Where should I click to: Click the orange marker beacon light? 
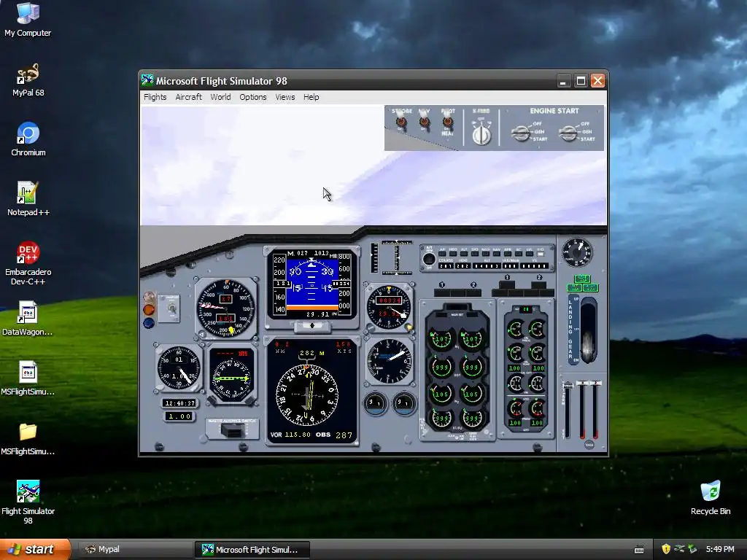149,310
